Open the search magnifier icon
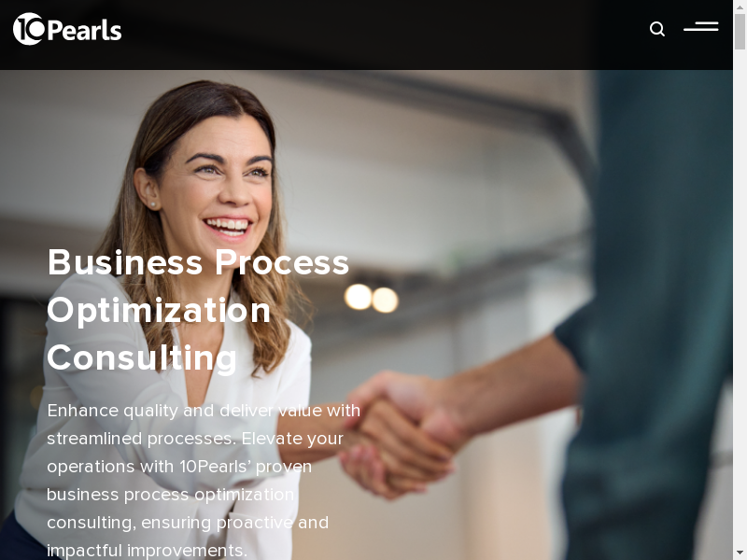The width and height of the screenshot is (747, 560). click(657, 29)
